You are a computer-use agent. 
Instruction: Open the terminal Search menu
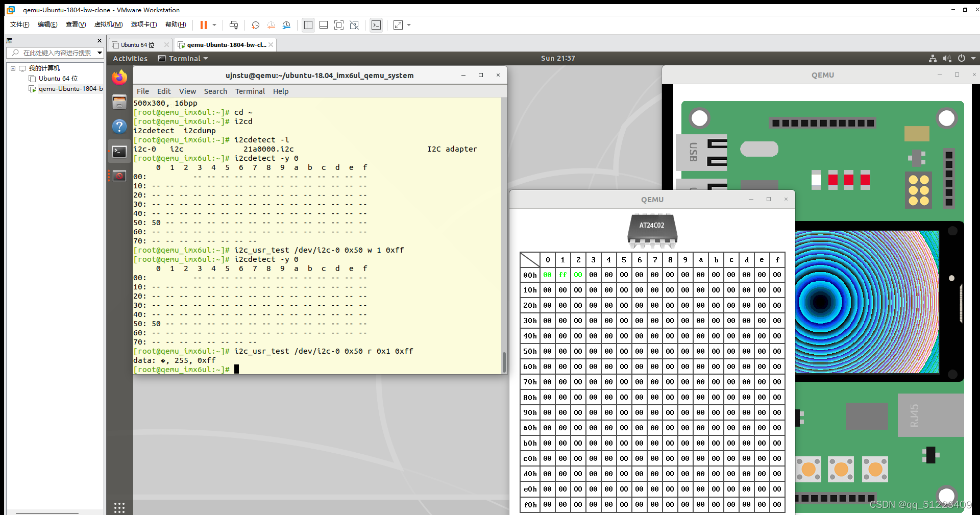[215, 91]
